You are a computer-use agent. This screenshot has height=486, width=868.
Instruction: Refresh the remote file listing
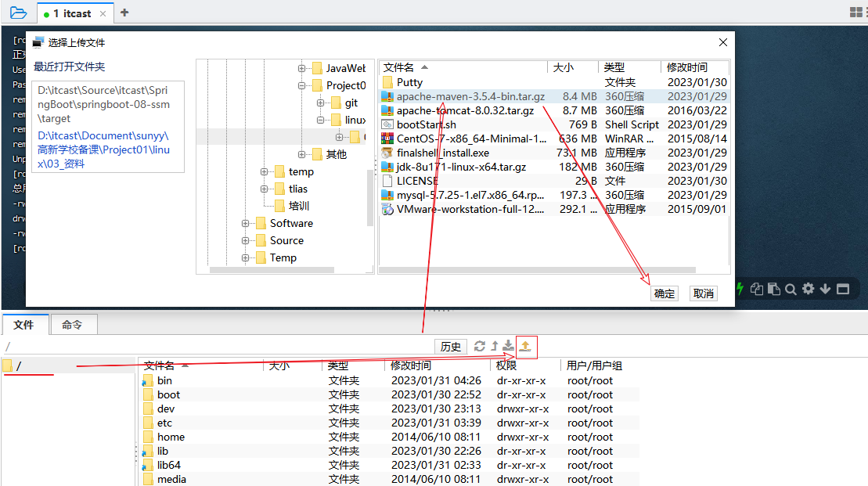pos(480,346)
